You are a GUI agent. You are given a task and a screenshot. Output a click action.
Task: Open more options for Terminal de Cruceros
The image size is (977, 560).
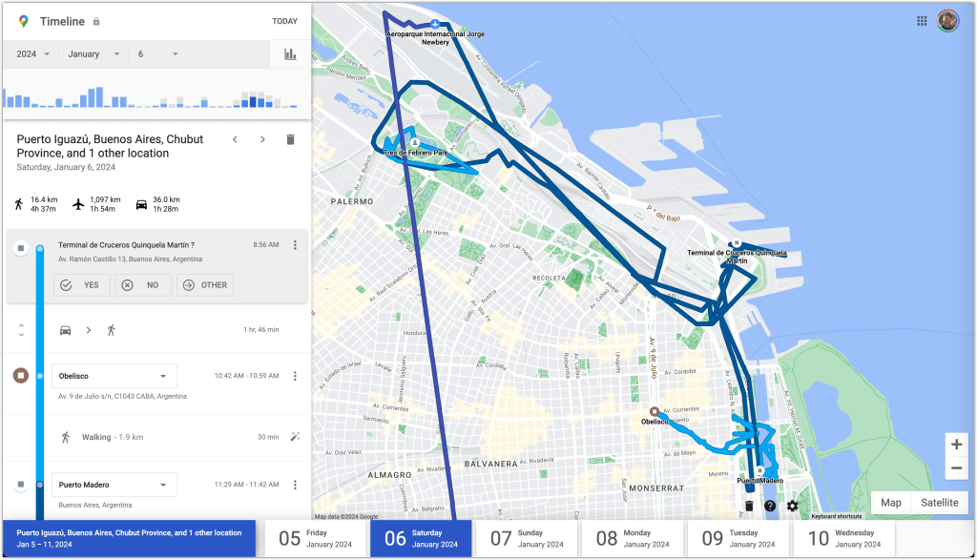(295, 245)
